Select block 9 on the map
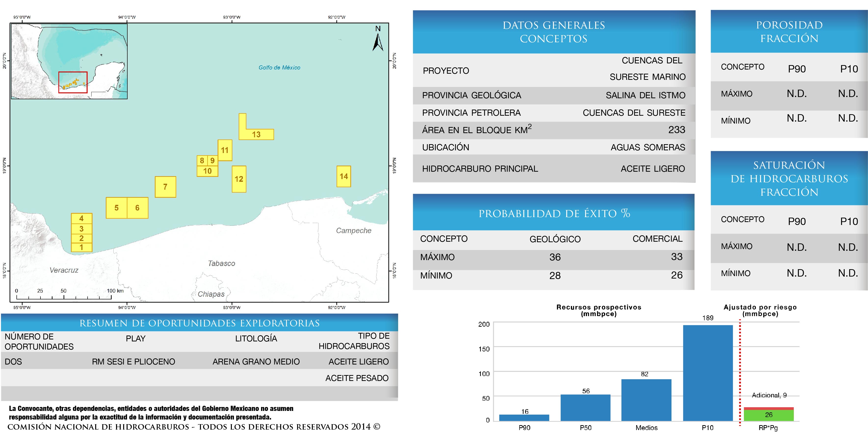Image resolution: width=868 pixels, height=434 pixels. tap(213, 161)
